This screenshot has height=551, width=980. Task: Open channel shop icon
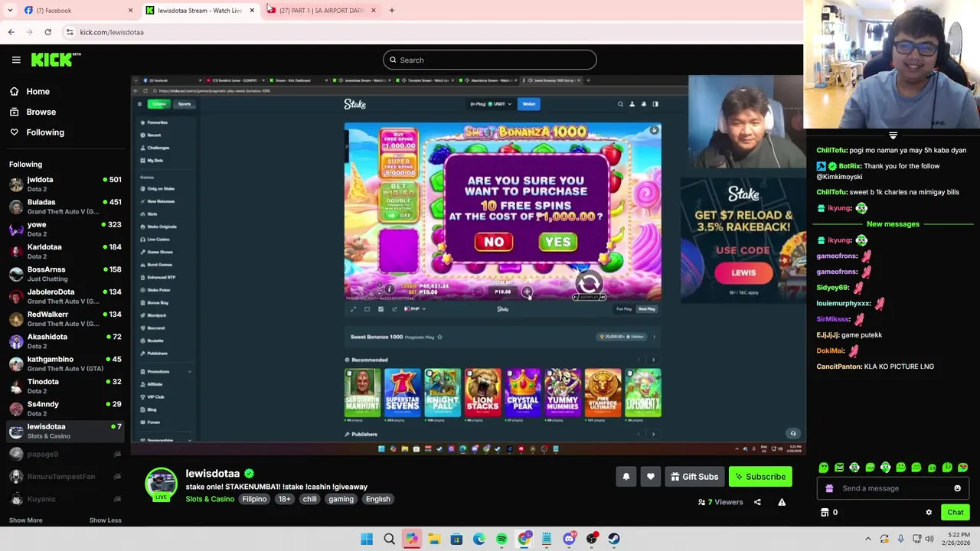pos(825,513)
